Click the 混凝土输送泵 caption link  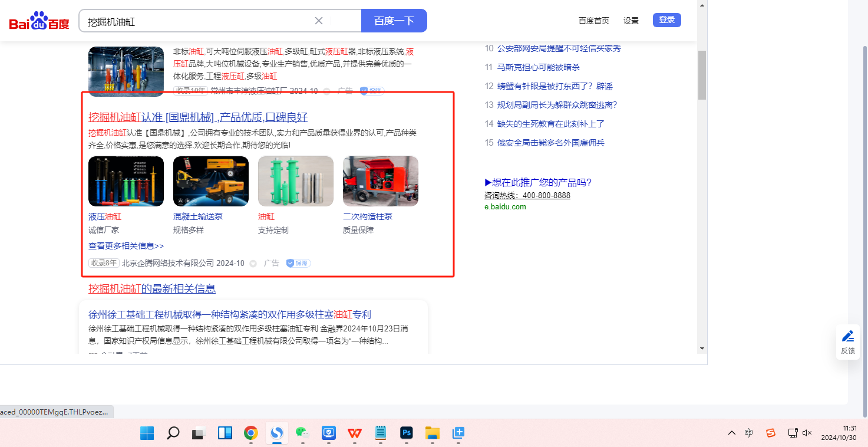click(198, 216)
